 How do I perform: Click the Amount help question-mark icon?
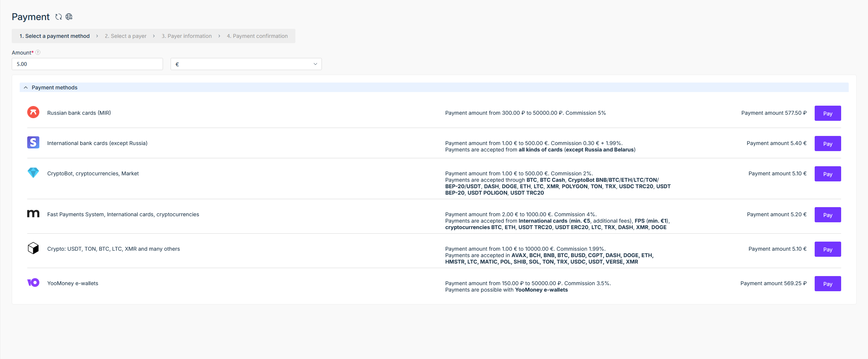pos(38,53)
